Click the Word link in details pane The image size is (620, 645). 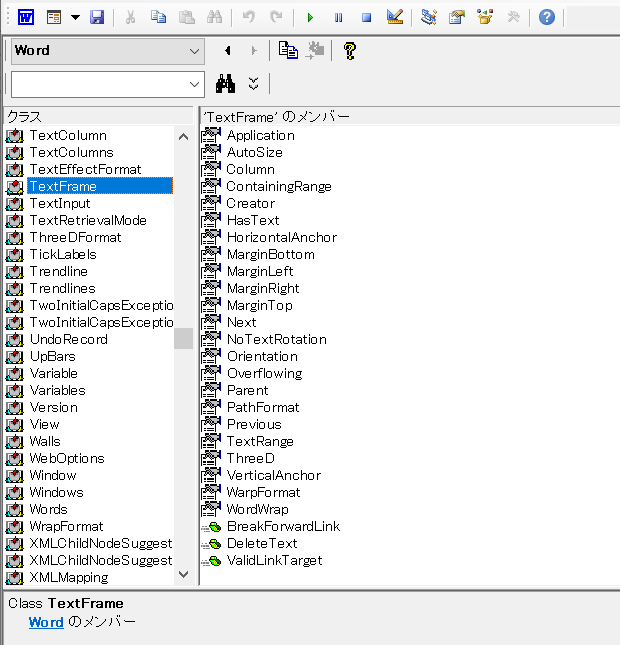pos(46,622)
